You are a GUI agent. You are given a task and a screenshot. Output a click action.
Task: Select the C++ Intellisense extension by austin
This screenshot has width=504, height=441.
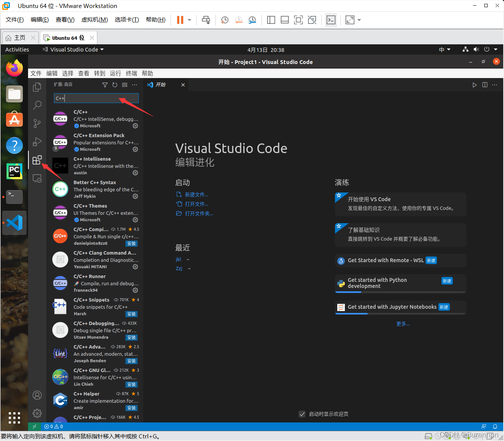pyautogui.click(x=95, y=166)
